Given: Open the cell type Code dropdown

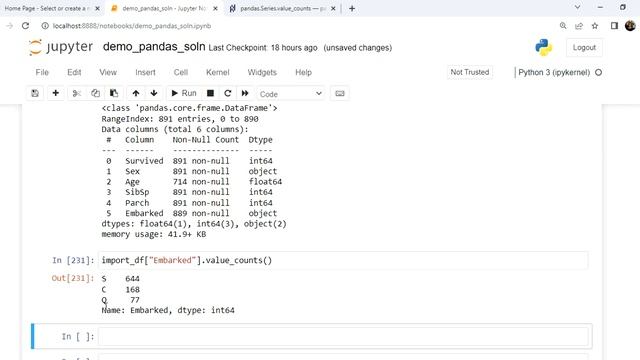Looking at the screenshot, I should coord(291,94).
